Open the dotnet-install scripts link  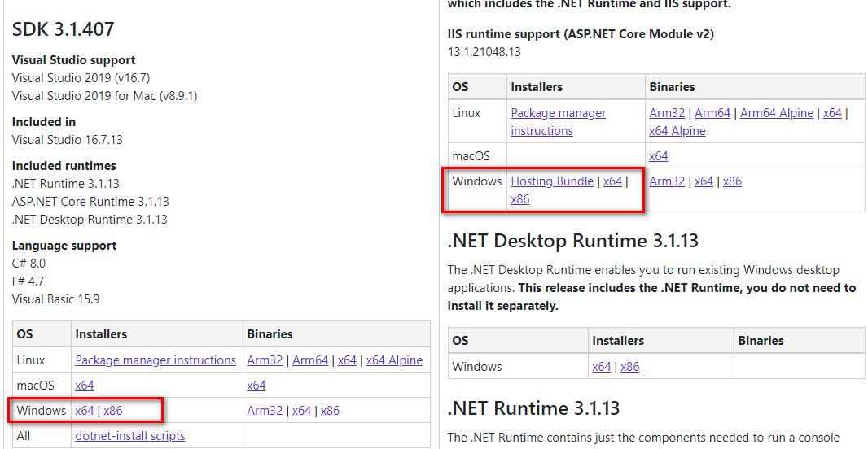pyautogui.click(x=129, y=436)
